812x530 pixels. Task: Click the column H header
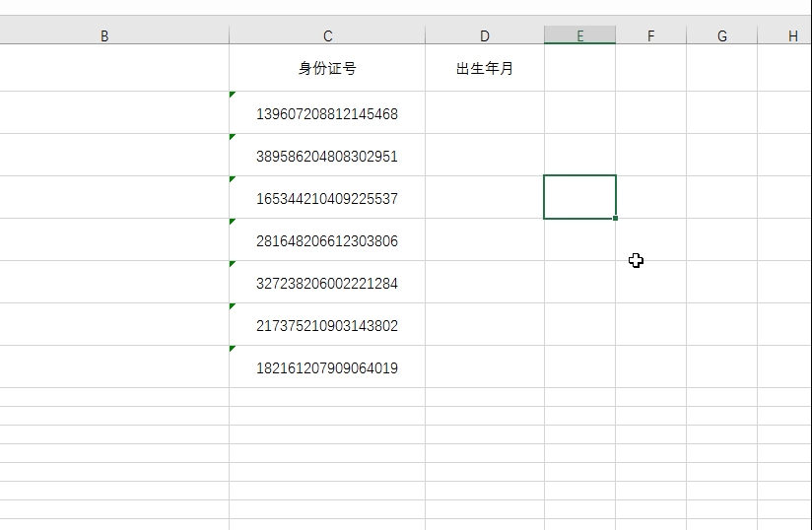click(x=792, y=36)
